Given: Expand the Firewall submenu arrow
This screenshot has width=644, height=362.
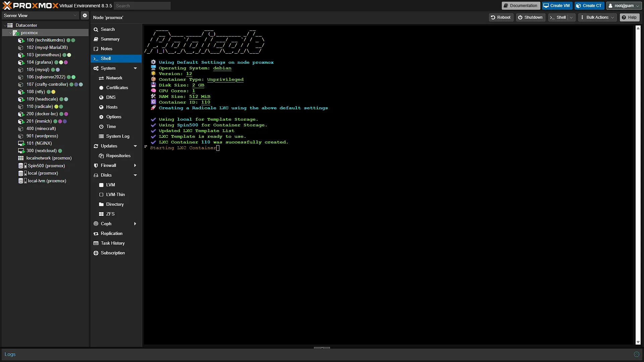Looking at the screenshot, I should click(135, 166).
